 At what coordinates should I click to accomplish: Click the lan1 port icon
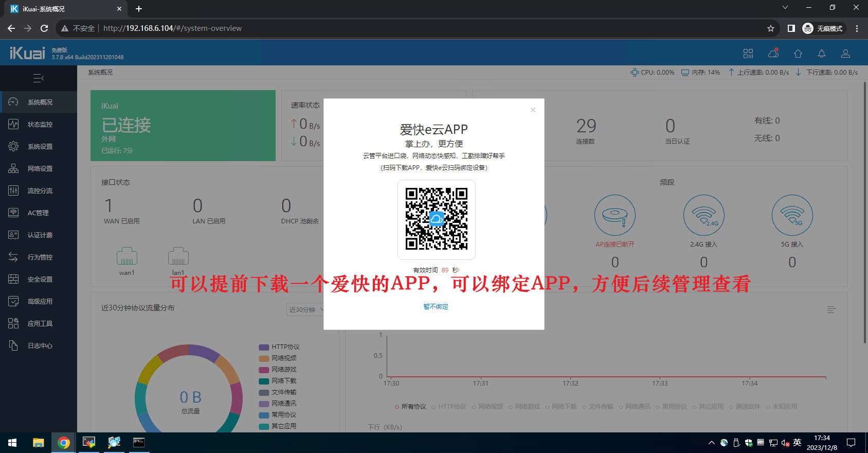tap(178, 256)
